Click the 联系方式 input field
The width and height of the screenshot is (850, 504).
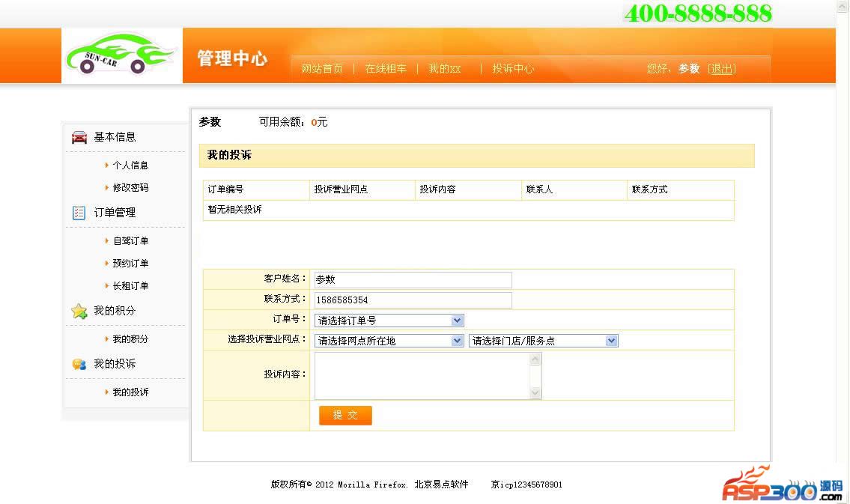click(413, 300)
